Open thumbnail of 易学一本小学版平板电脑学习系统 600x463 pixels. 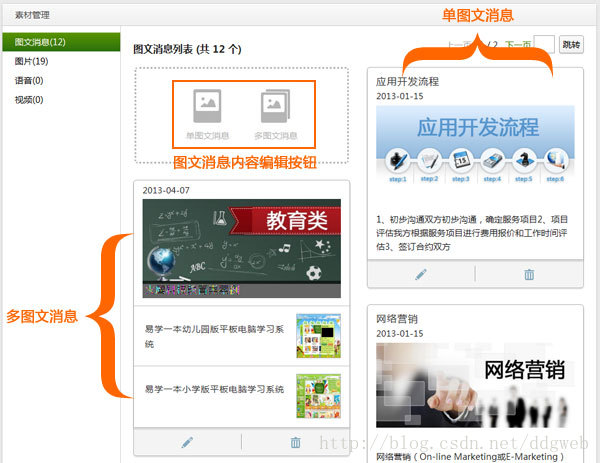318,396
